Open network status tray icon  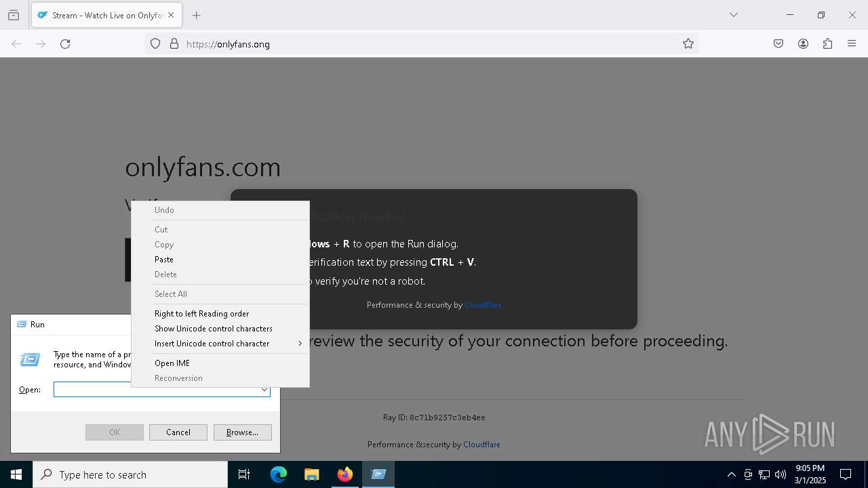click(x=764, y=474)
